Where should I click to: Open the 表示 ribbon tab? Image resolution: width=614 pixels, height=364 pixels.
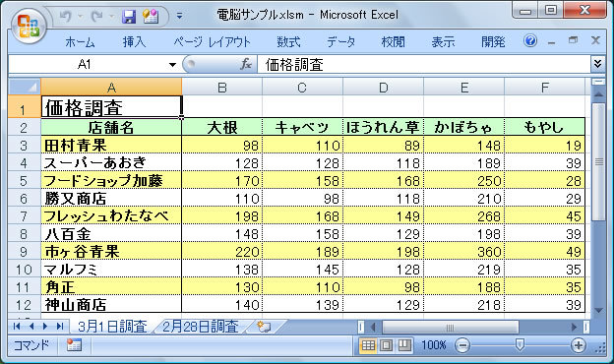[x=443, y=42]
